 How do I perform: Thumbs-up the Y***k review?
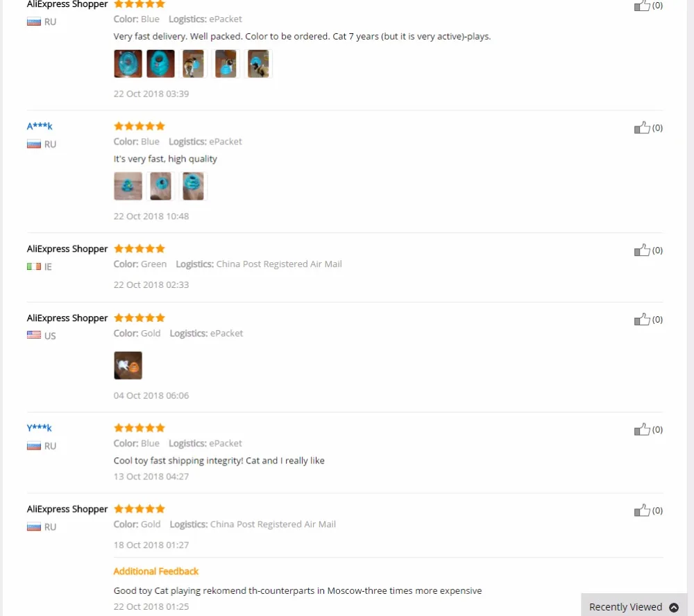point(642,429)
